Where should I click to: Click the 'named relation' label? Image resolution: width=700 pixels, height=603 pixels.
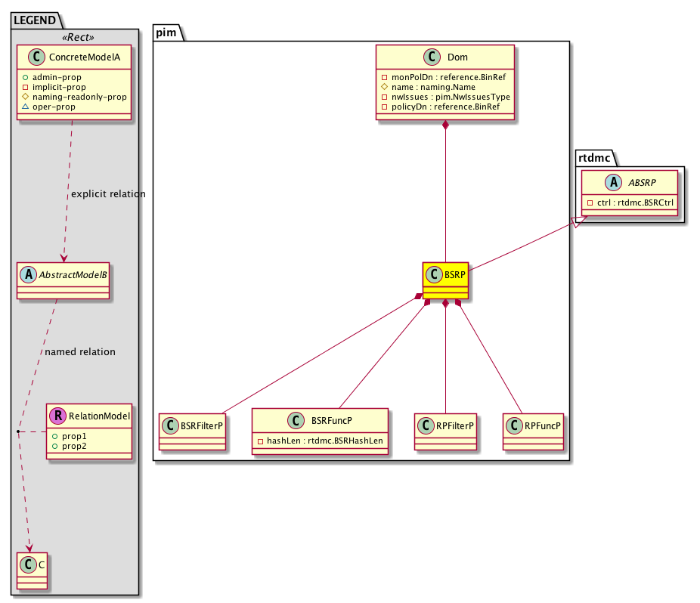(80, 351)
